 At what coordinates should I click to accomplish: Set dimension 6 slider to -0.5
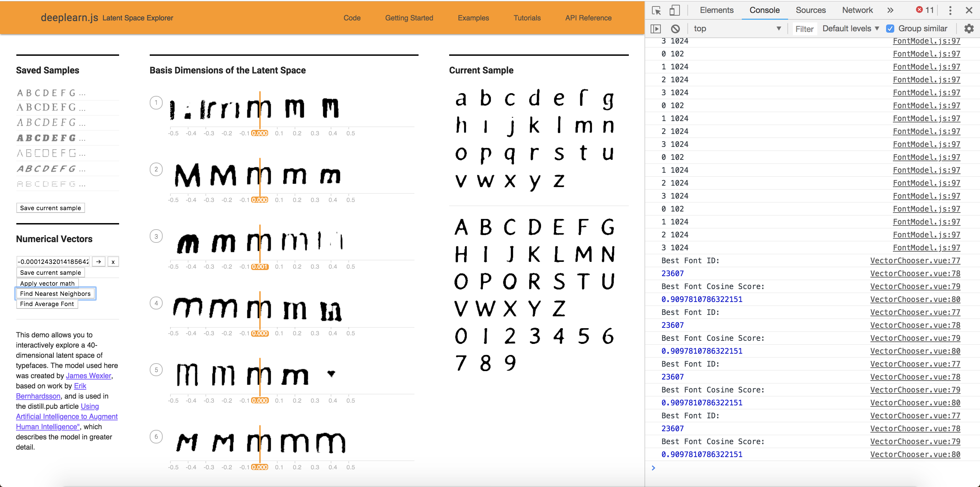tap(173, 467)
